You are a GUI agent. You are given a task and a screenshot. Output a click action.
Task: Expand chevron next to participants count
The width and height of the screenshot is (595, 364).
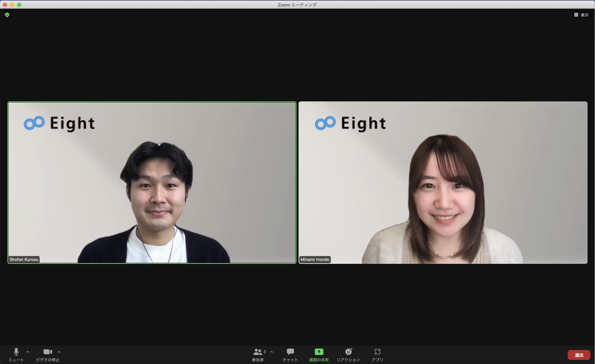(x=272, y=352)
